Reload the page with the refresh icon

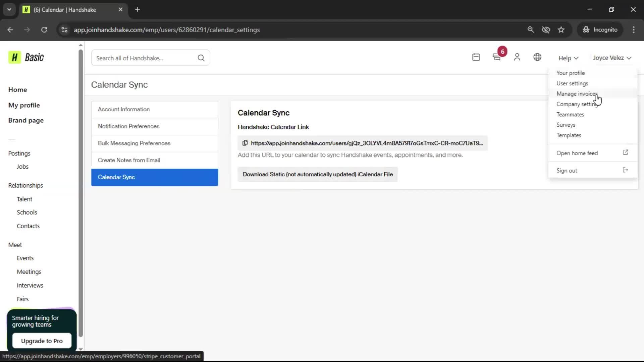(44, 30)
